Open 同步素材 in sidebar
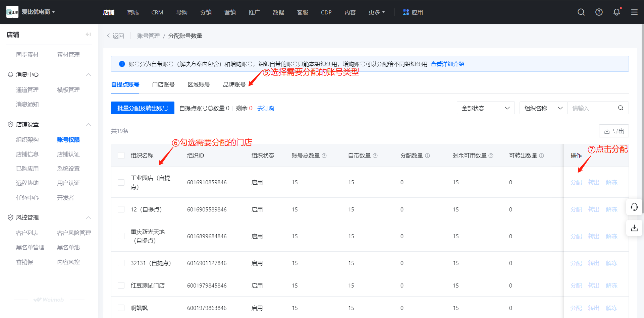Viewport: 644px width, 318px height. (x=28, y=55)
